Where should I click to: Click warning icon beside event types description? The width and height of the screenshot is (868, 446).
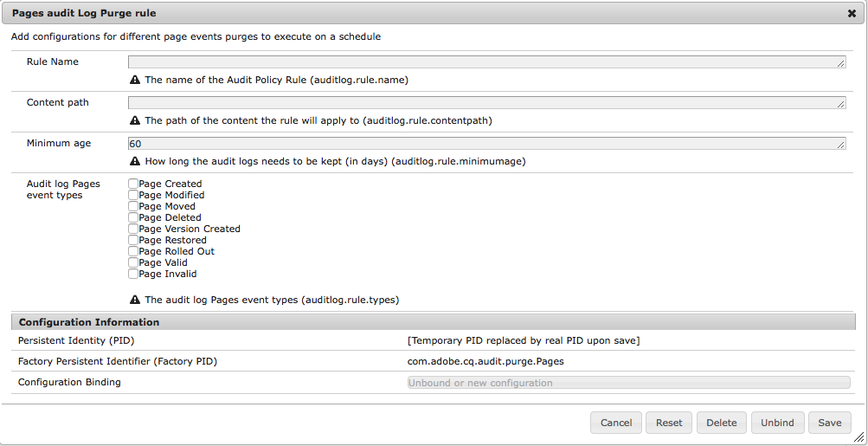(x=135, y=300)
